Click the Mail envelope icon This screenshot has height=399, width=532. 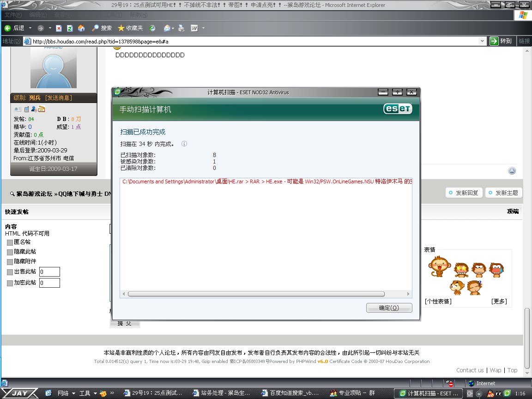point(167,28)
